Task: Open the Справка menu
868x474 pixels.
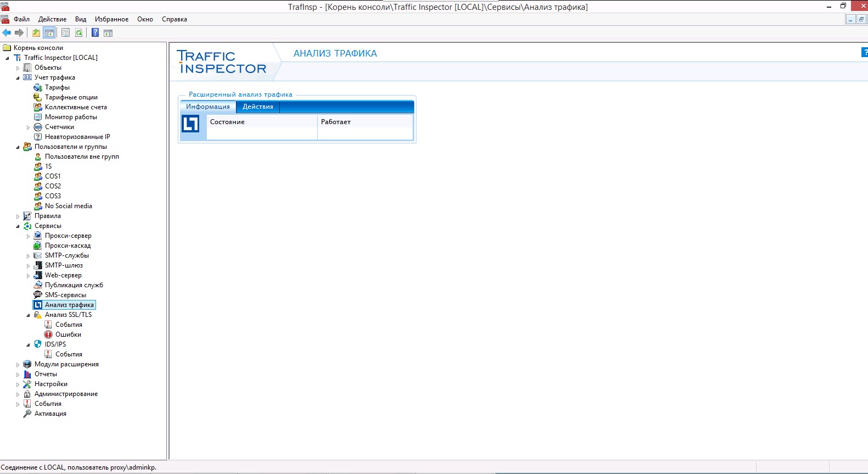Action: point(174,19)
